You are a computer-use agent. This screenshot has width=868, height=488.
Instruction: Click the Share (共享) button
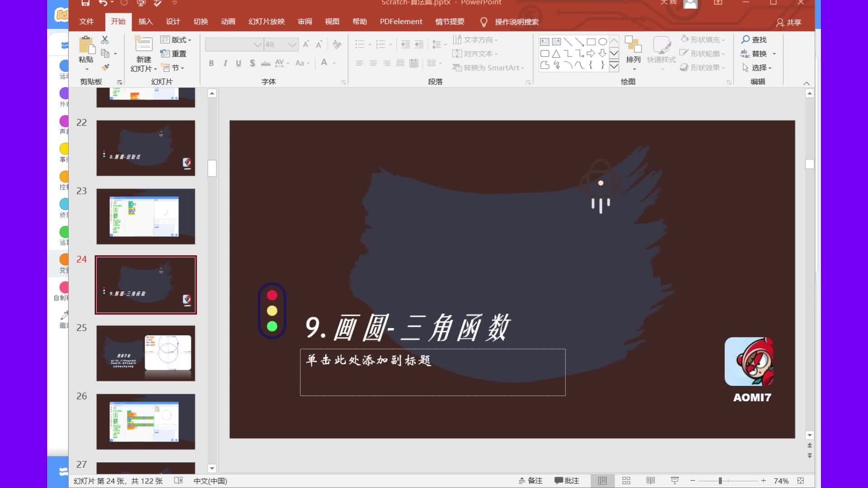tap(788, 22)
